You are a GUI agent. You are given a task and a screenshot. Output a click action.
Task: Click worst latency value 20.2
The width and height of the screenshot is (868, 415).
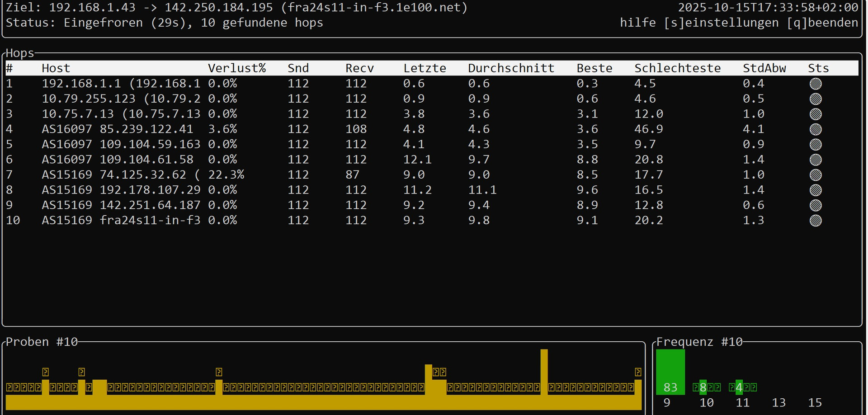click(649, 220)
